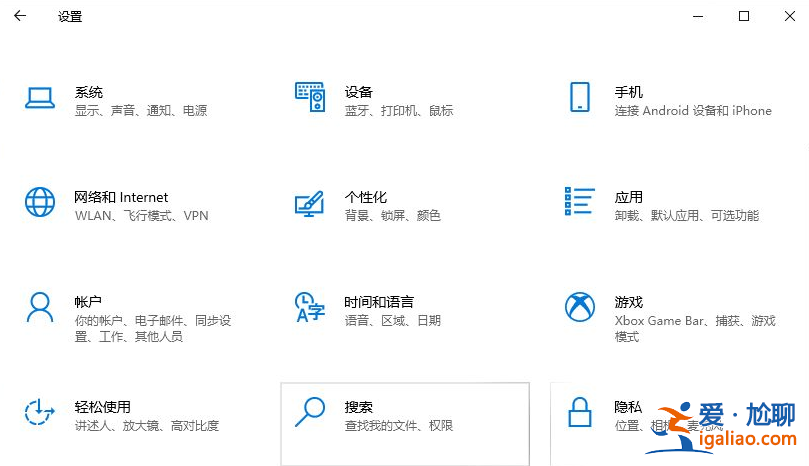809x466 pixels.
Task: Go to the 轻松使用 title
Action: point(103,407)
